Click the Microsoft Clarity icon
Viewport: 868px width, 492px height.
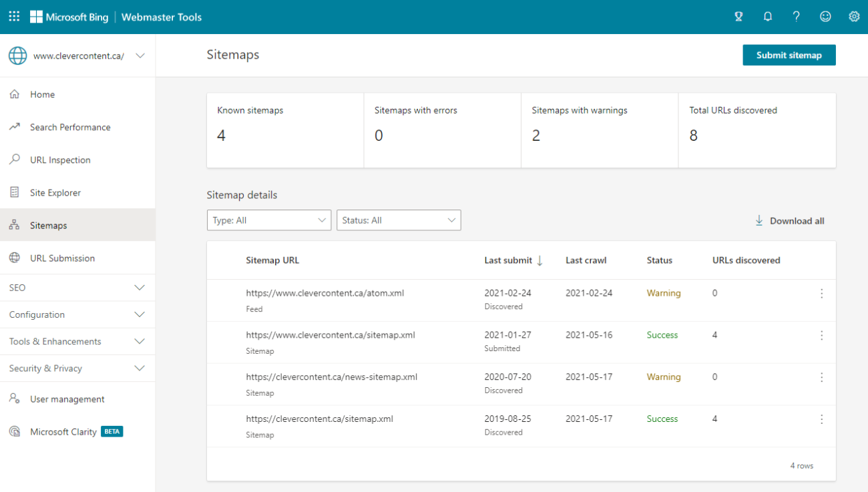pos(15,431)
